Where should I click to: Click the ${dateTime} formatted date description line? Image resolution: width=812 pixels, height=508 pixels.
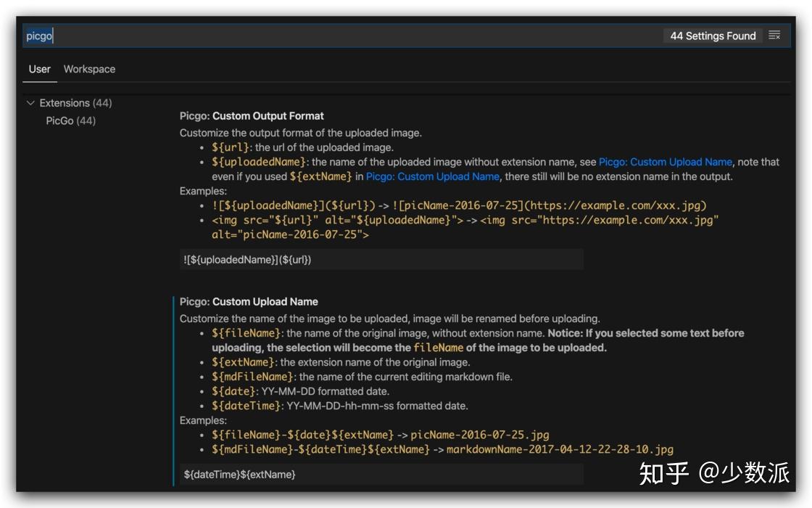[340, 406]
